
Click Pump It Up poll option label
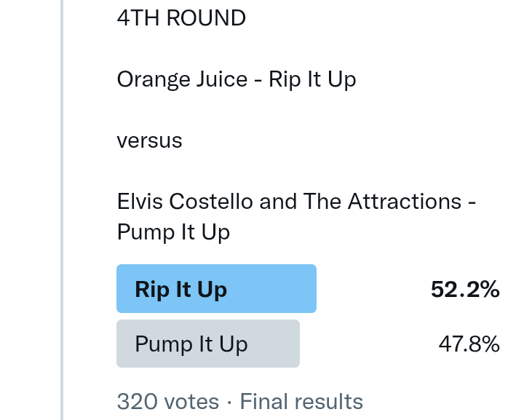[x=191, y=344]
